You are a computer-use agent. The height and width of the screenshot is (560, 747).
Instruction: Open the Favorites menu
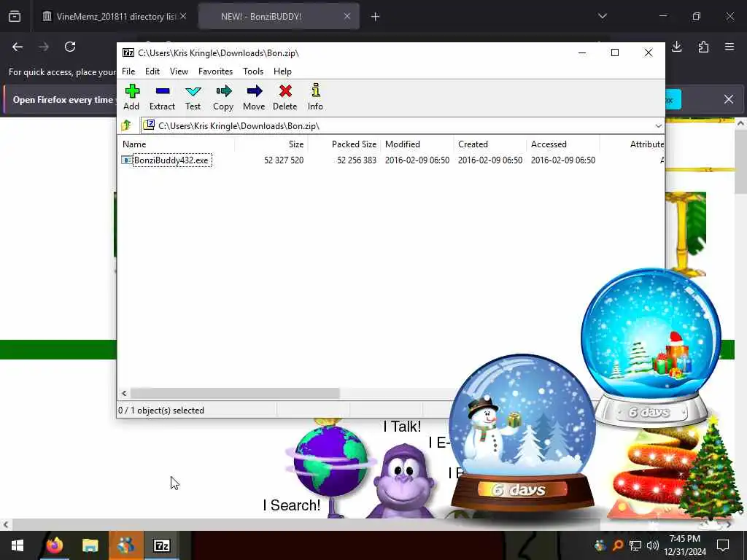(x=215, y=71)
